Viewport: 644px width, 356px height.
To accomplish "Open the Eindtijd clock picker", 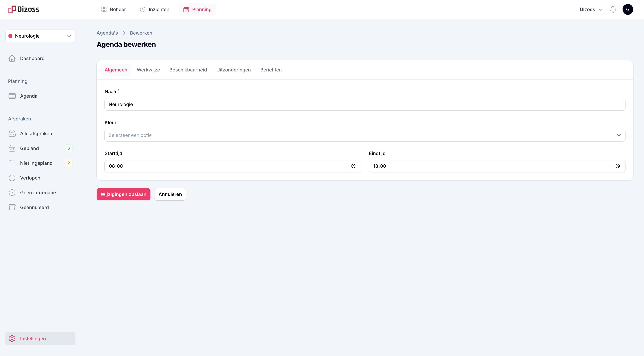I will click(x=618, y=166).
